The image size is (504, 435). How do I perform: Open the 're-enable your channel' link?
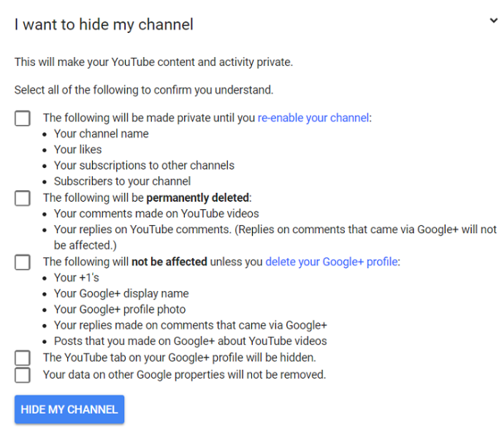click(313, 118)
